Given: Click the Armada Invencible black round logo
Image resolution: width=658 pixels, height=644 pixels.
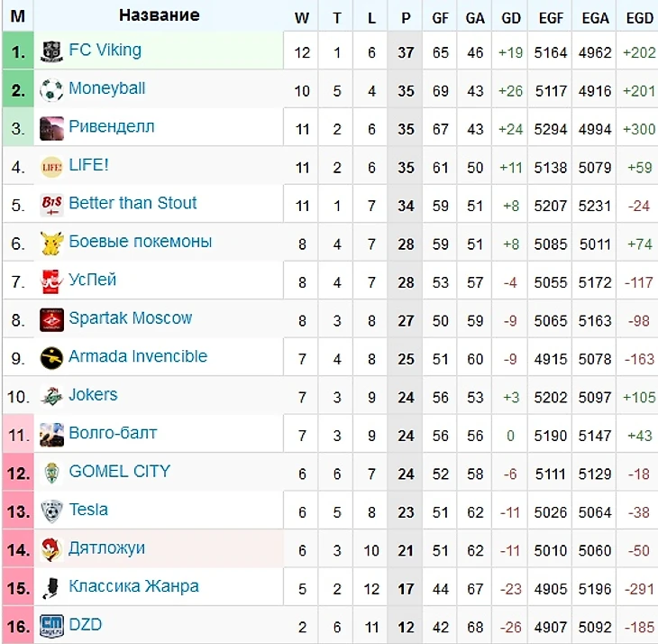Looking at the screenshot, I should point(51,358).
